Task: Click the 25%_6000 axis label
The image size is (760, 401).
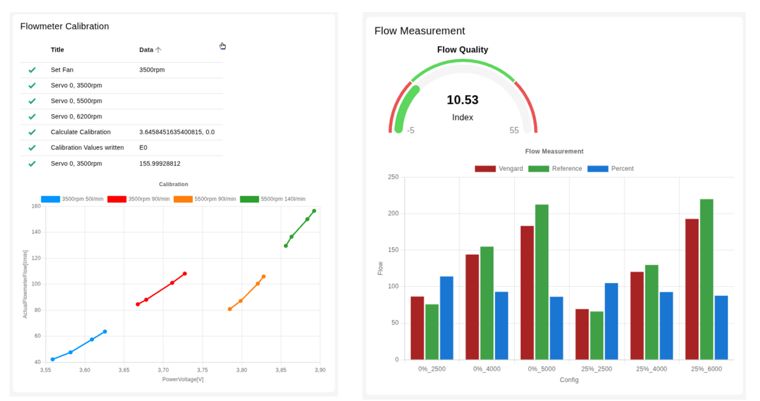Action: coord(707,369)
